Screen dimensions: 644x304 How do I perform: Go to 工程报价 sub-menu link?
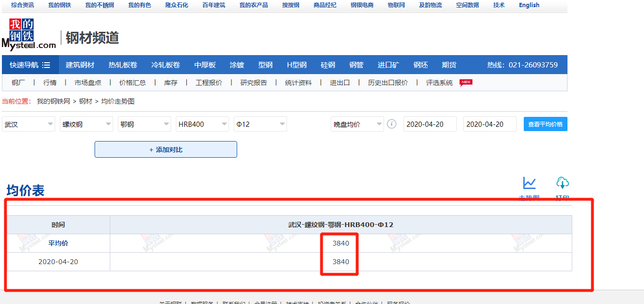pyautogui.click(x=209, y=83)
